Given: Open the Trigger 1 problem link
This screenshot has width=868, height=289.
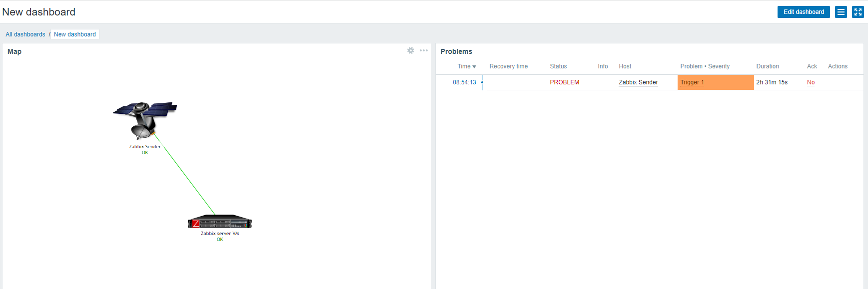Looking at the screenshot, I should 692,82.
